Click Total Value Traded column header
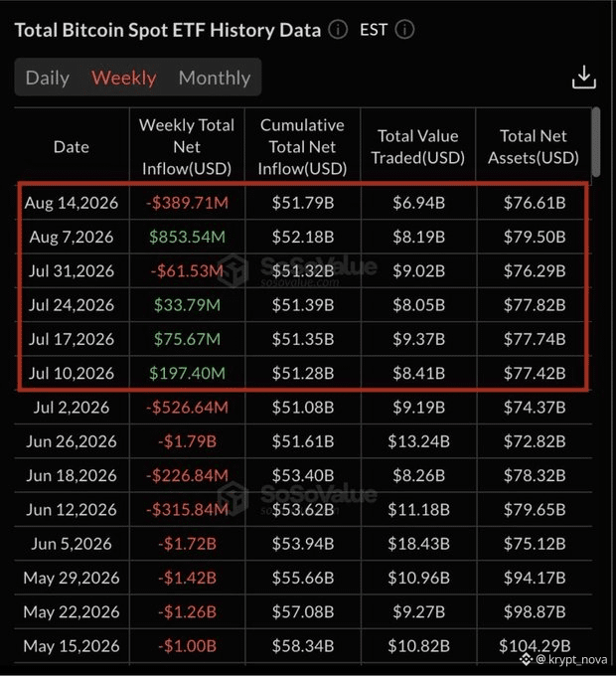616x676 pixels. click(418, 147)
